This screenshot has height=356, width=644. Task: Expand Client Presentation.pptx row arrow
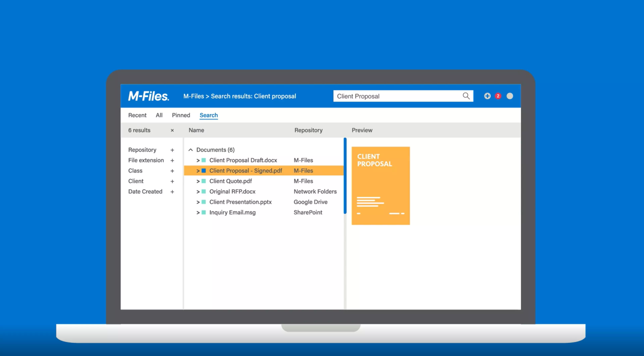tap(198, 202)
